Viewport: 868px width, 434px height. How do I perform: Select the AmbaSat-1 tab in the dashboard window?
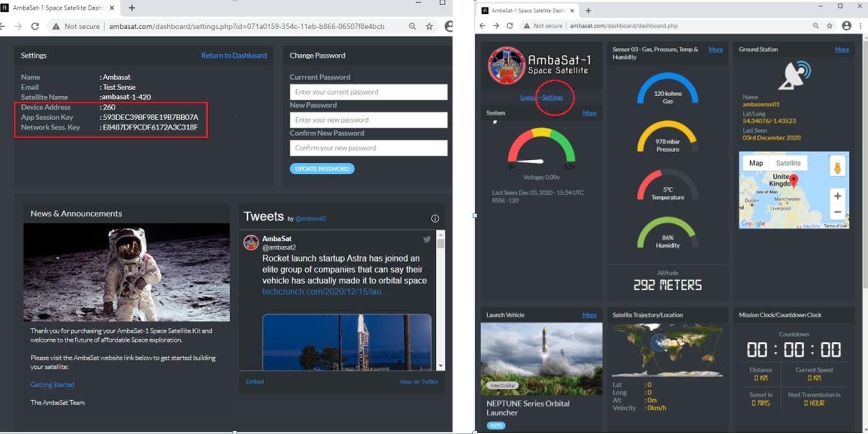(x=528, y=11)
